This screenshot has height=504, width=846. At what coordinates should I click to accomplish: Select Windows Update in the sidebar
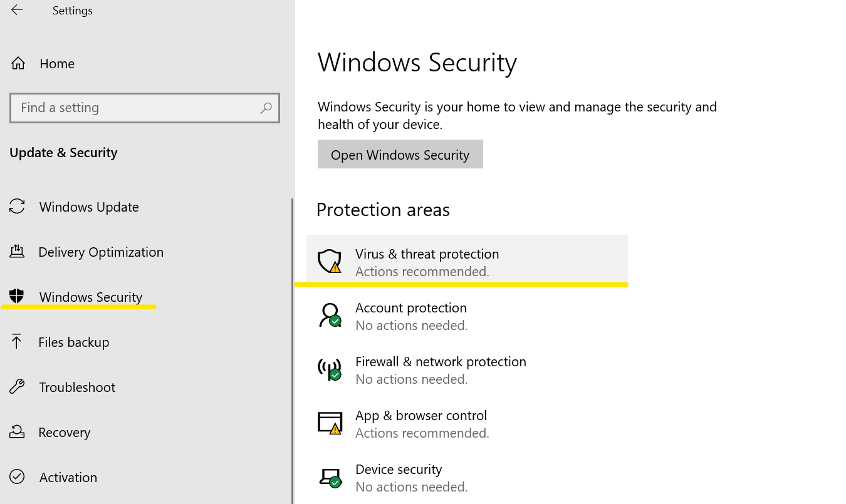coord(89,207)
